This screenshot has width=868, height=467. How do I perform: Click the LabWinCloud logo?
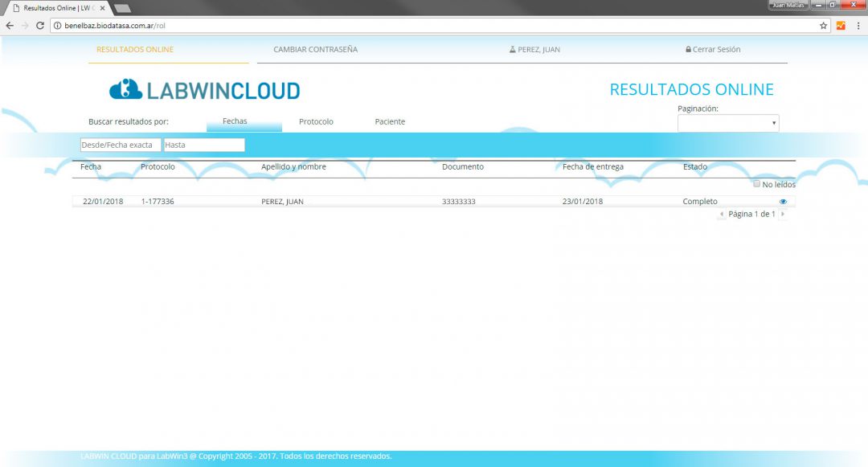204,89
